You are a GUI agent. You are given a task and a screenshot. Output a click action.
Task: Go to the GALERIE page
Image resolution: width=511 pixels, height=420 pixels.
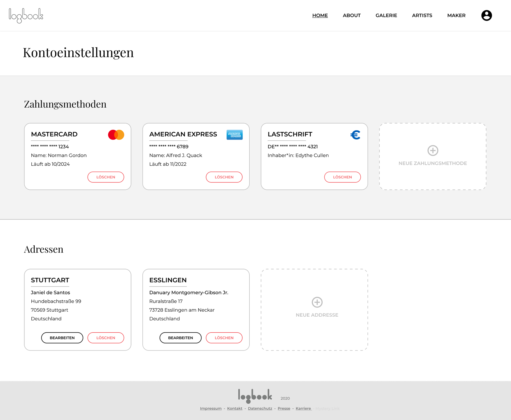point(386,15)
